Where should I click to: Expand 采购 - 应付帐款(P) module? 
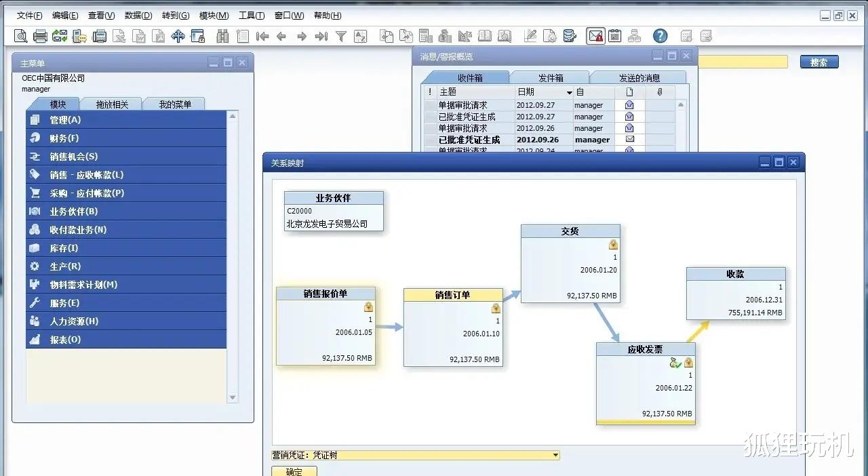[x=126, y=193]
